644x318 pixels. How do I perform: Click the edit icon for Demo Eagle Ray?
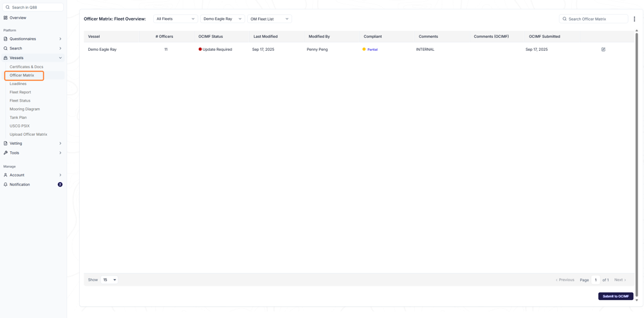[x=603, y=50]
